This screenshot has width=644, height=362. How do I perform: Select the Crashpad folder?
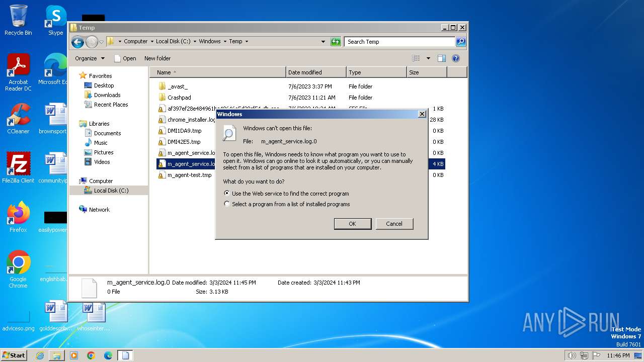179,98
